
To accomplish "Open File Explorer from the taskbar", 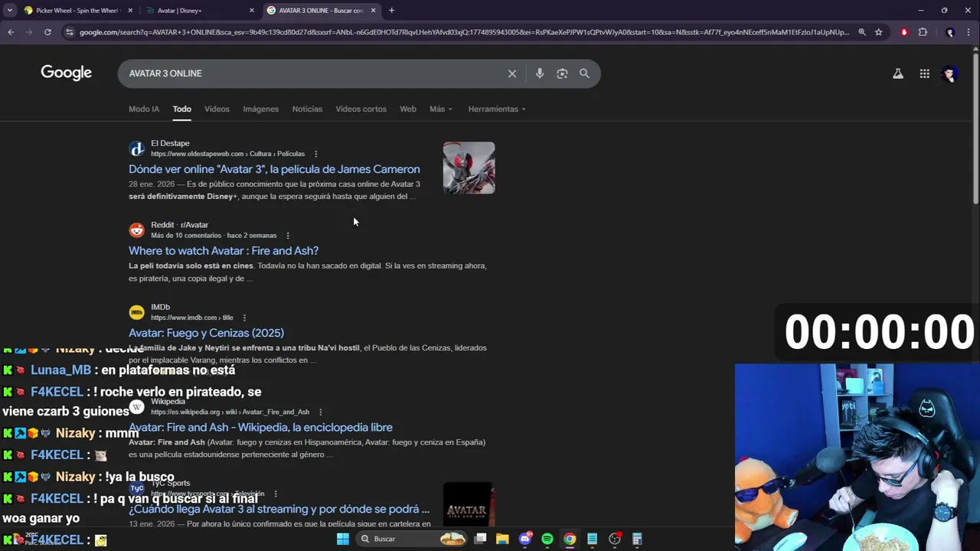I will (502, 539).
